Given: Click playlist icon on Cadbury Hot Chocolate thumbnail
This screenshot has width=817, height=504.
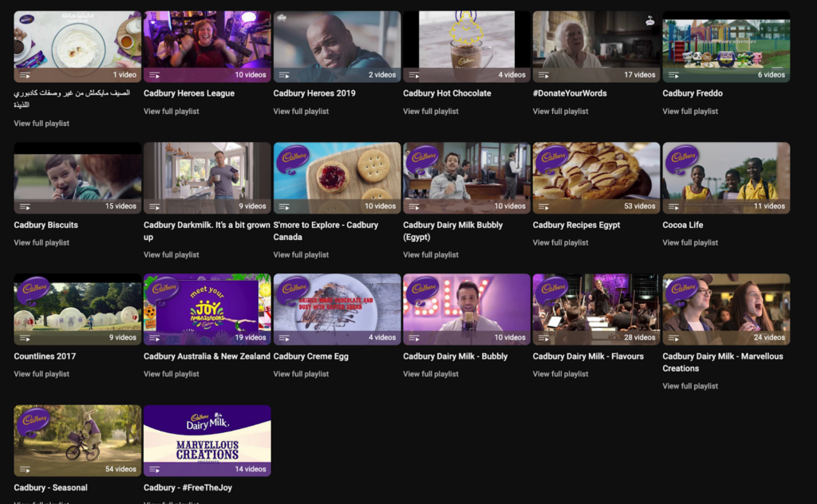Looking at the screenshot, I should [x=413, y=75].
